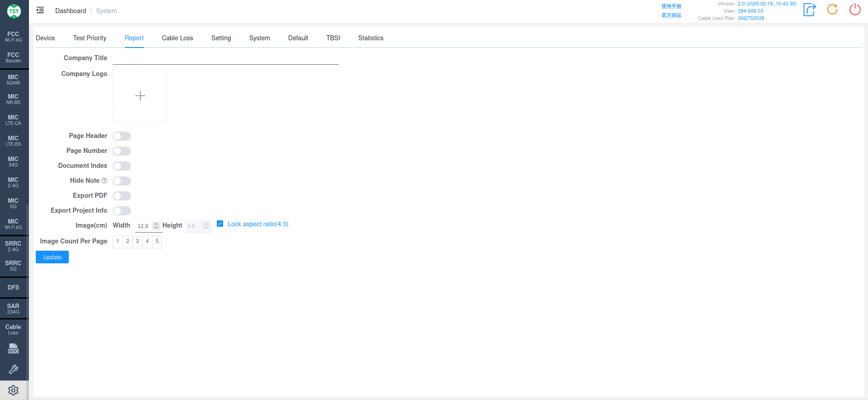Toggle the Export PDF switch
The height and width of the screenshot is (400, 868).
click(122, 196)
